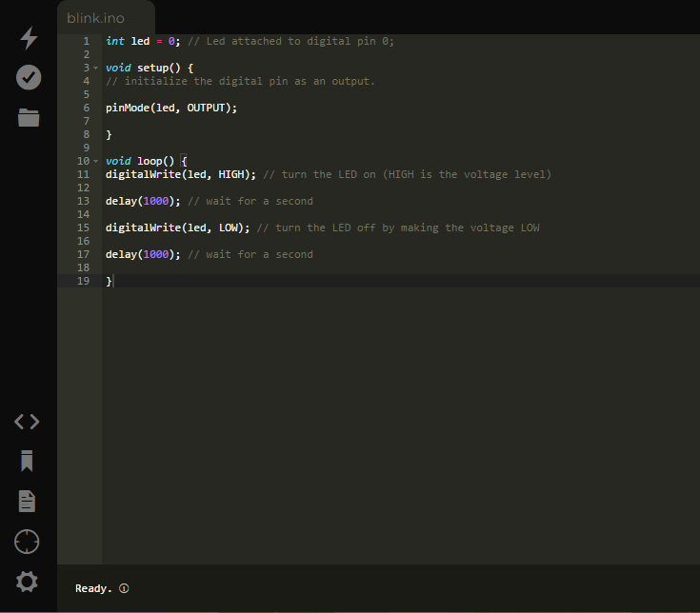Image resolution: width=700 pixels, height=613 pixels.
Task: Click line number 1 in gutter
Action: (87, 42)
